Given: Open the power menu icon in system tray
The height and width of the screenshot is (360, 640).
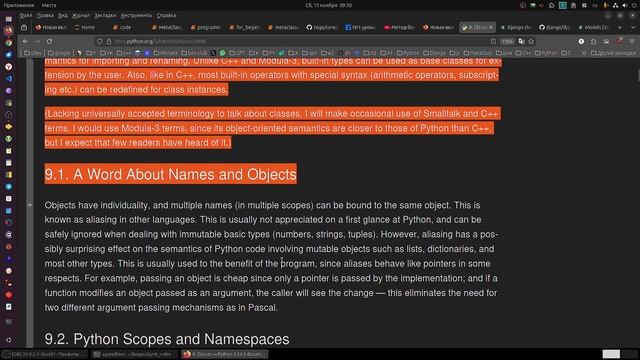Looking at the screenshot, I should pyautogui.click(x=635, y=5).
